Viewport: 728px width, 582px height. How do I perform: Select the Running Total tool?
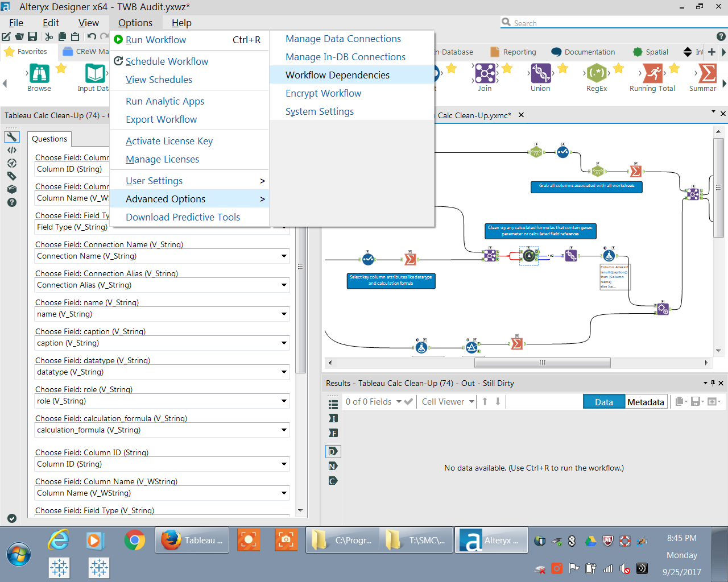652,73
